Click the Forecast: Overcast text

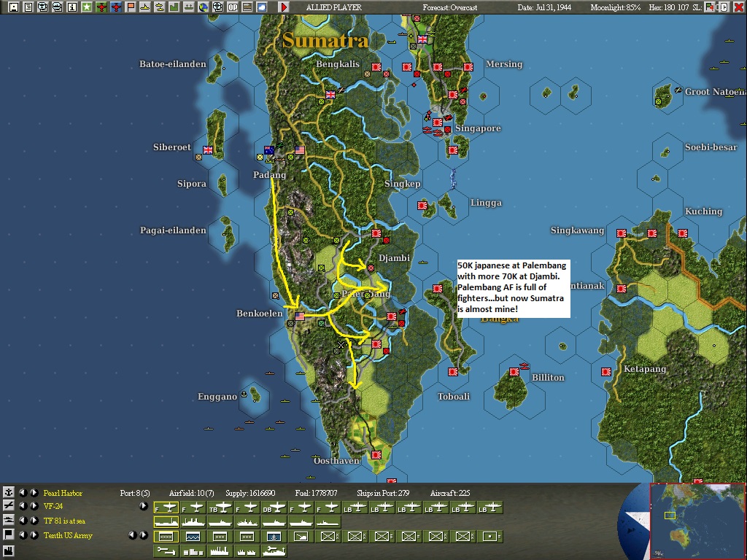pos(449,7)
